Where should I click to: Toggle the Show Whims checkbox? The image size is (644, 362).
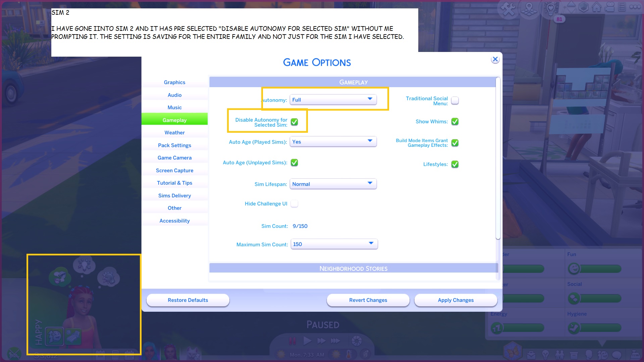[x=455, y=122]
